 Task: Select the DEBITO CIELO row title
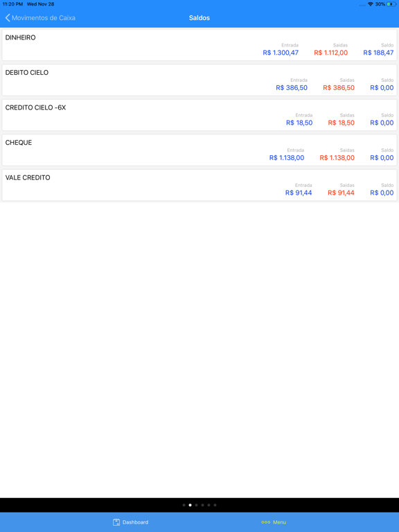pos(27,72)
